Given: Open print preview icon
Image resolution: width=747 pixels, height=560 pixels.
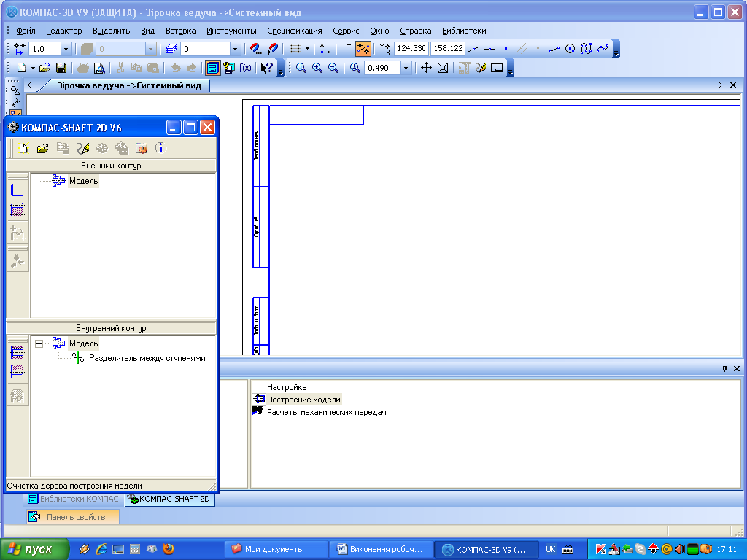Looking at the screenshot, I should 99,68.
